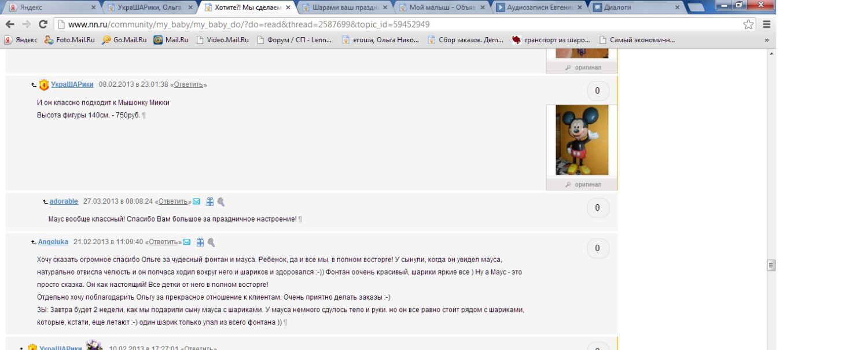Click the address bar URL
The image size is (868, 350).
(x=249, y=24)
